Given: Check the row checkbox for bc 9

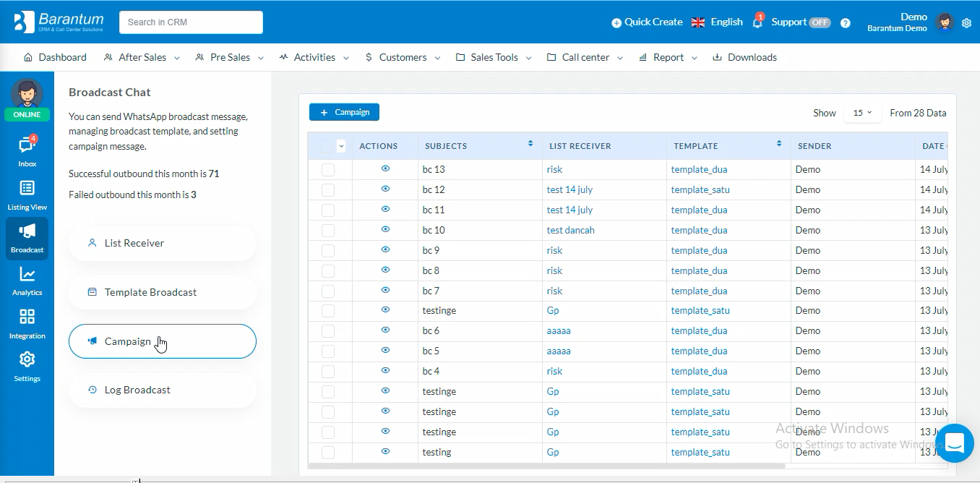Looking at the screenshot, I should (x=328, y=250).
